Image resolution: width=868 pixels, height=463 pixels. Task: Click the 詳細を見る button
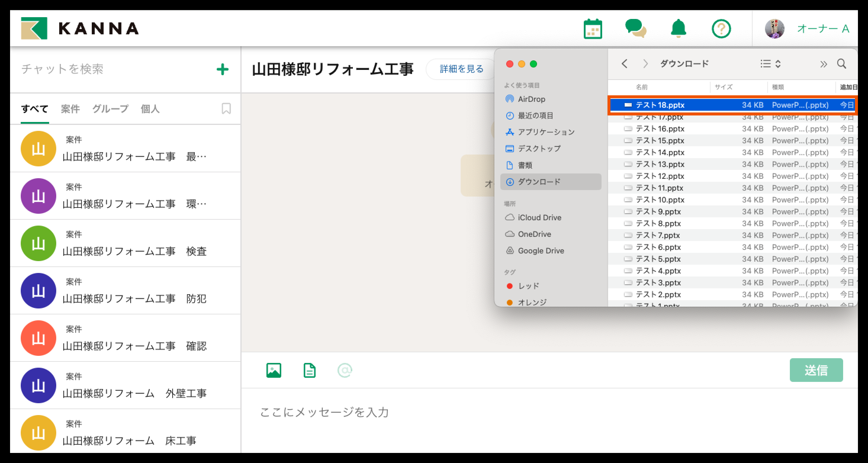click(461, 69)
